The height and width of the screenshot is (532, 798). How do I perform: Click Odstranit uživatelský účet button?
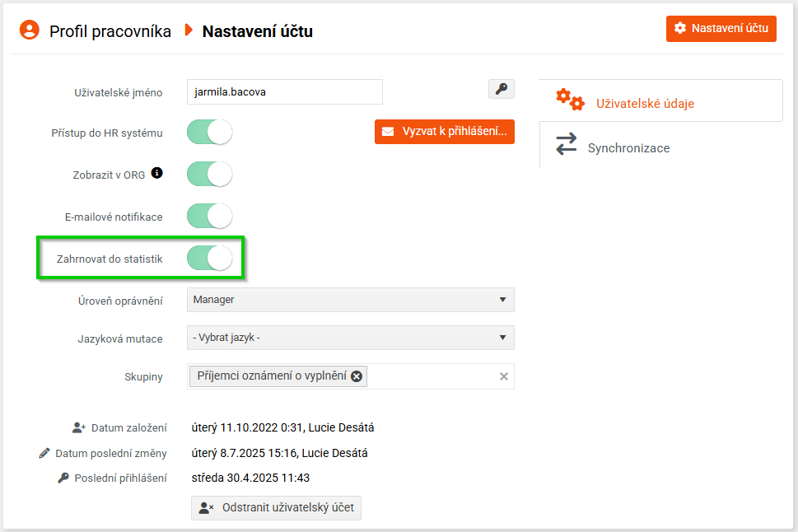(x=277, y=508)
